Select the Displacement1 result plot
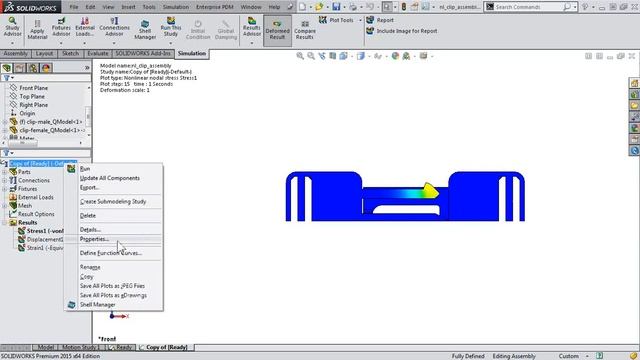This screenshot has height=360, width=640. pyautogui.click(x=41, y=239)
